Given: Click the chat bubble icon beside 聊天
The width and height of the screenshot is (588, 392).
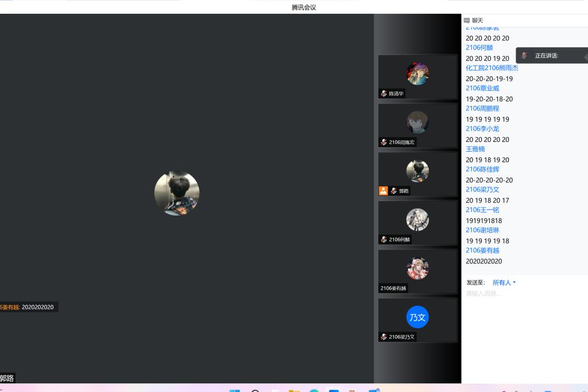Looking at the screenshot, I should pos(467,20).
